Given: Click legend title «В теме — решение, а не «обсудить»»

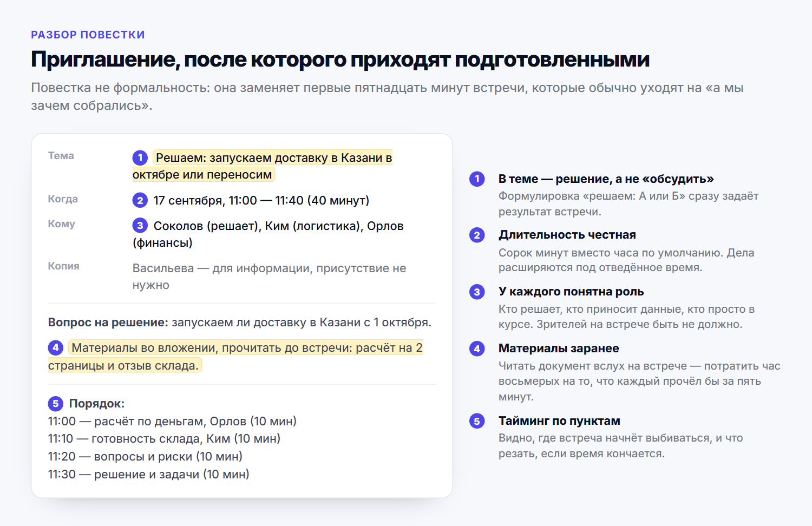Looking at the screenshot, I should 606,179.
